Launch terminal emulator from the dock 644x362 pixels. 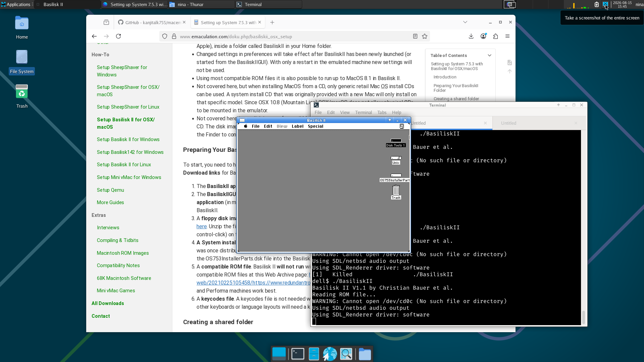click(298, 354)
